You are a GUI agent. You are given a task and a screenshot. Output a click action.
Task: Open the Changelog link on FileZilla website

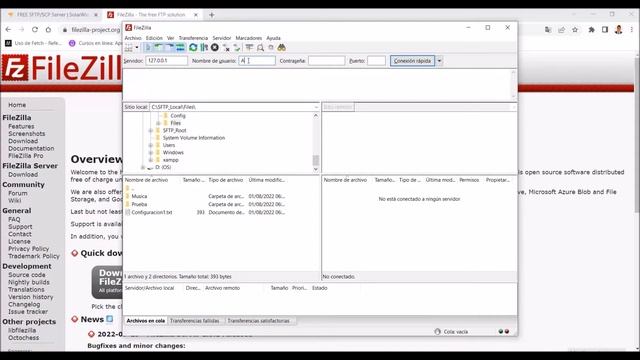(x=24, y=304)
